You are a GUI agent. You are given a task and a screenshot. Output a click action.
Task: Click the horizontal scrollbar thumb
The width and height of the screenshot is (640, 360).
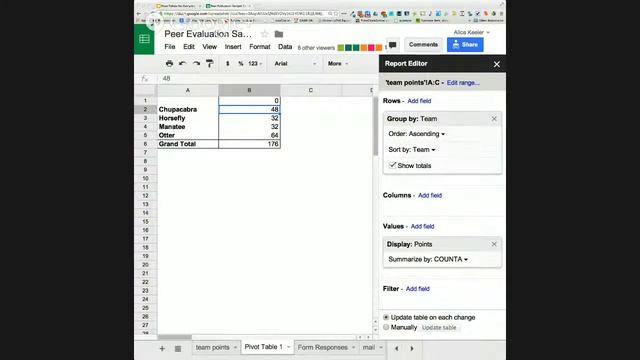pyautogui.click(x=175, y=337)
